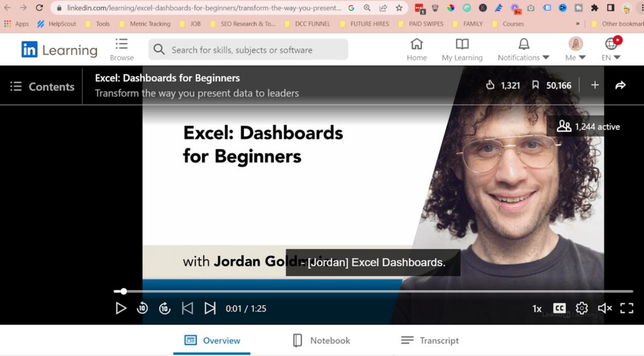Click the Excel: Dashboards for Beginners title

pos(167,78)
